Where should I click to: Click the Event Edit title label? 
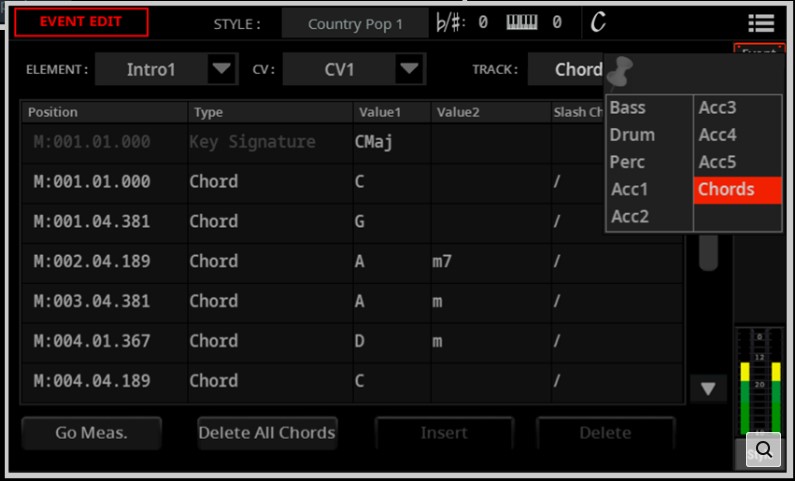click(x=80, y=22)
